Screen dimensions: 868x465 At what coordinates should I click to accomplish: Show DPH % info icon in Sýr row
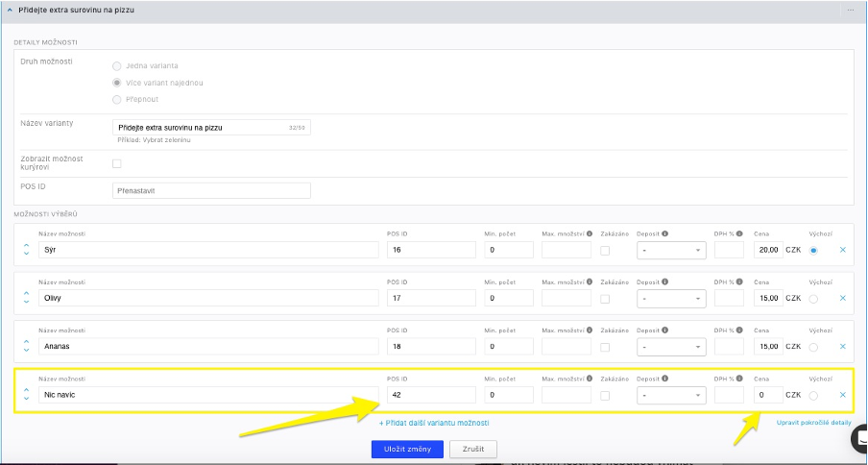point(739,233)
